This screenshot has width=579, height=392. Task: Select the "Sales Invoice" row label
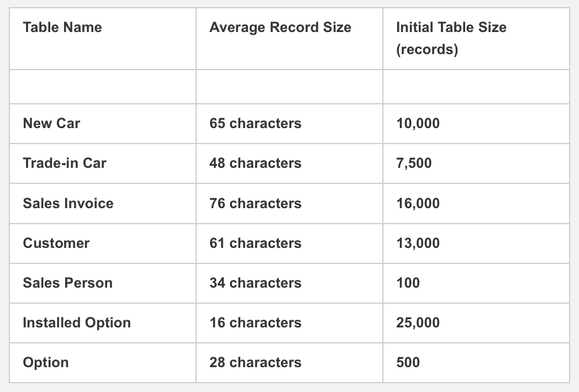tap(68, 203)
